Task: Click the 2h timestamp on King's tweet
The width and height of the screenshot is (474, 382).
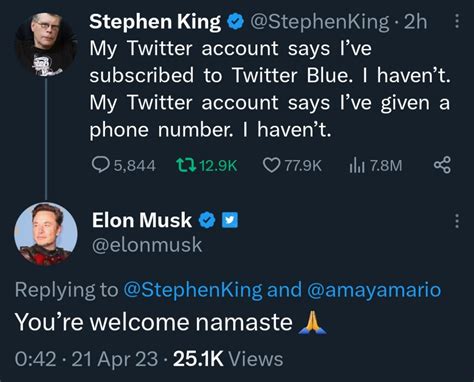Action: [x=415, y=22]
